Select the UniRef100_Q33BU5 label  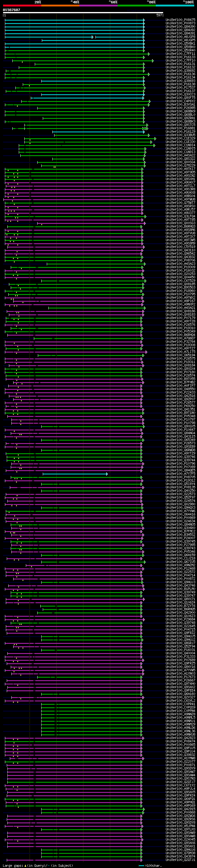(x=180, y=135)
